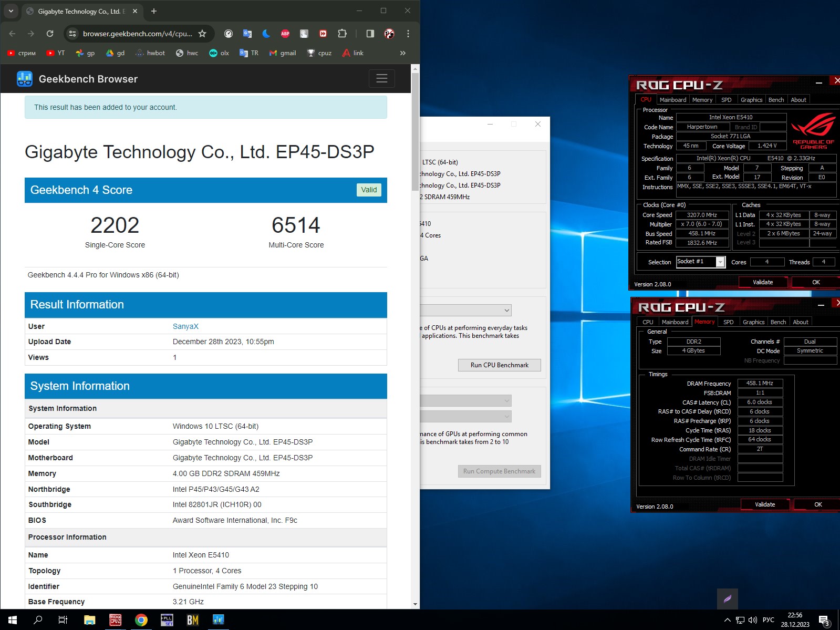Open File Explorer from the taskbar
This screenshot has height=630, width=840.
(x=89, y=620)
